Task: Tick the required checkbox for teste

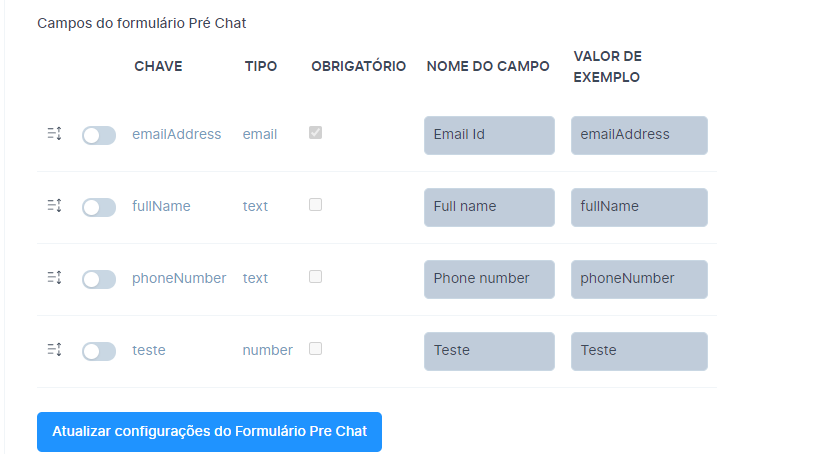Action: [x=316, y=348]
